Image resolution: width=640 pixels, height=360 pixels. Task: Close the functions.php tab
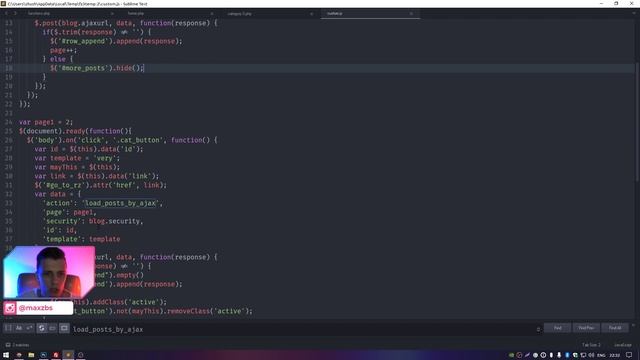[x=112, y=14]
